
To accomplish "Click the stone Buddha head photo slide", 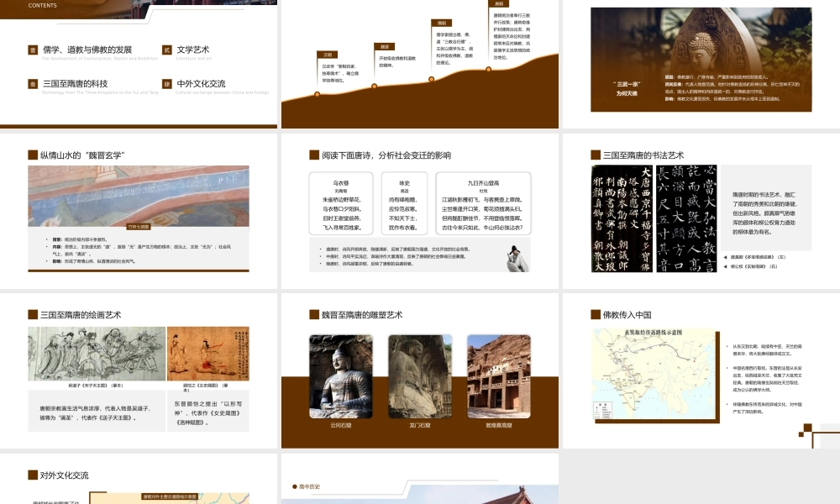I will [x=701, y=60].
